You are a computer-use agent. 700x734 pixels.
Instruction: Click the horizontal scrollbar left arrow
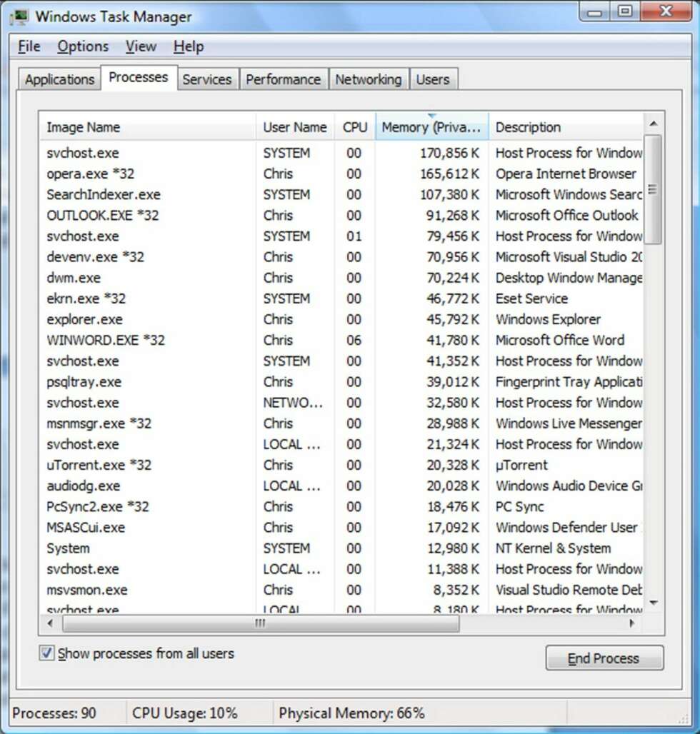(50, 623)
